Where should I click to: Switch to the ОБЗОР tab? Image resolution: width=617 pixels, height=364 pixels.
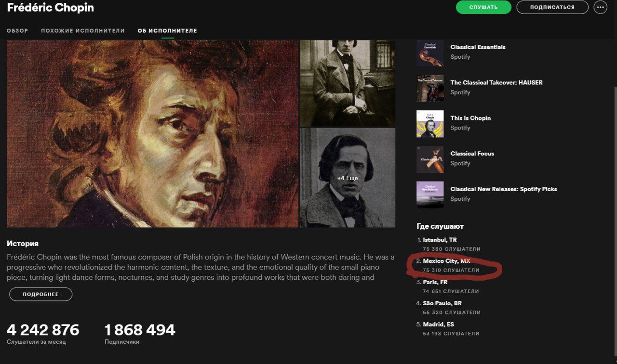pos(17,31)
